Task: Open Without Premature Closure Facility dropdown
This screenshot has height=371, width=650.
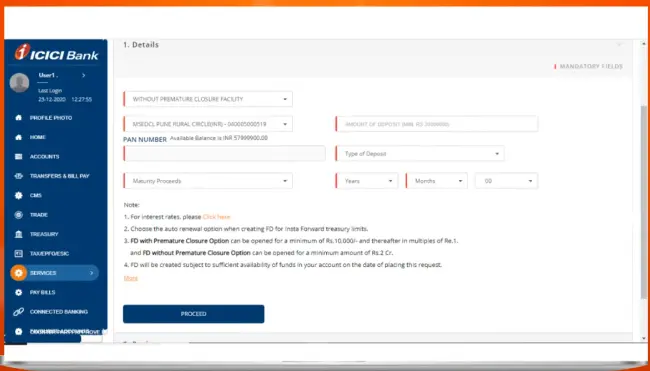Action: [x=208, y=99]
